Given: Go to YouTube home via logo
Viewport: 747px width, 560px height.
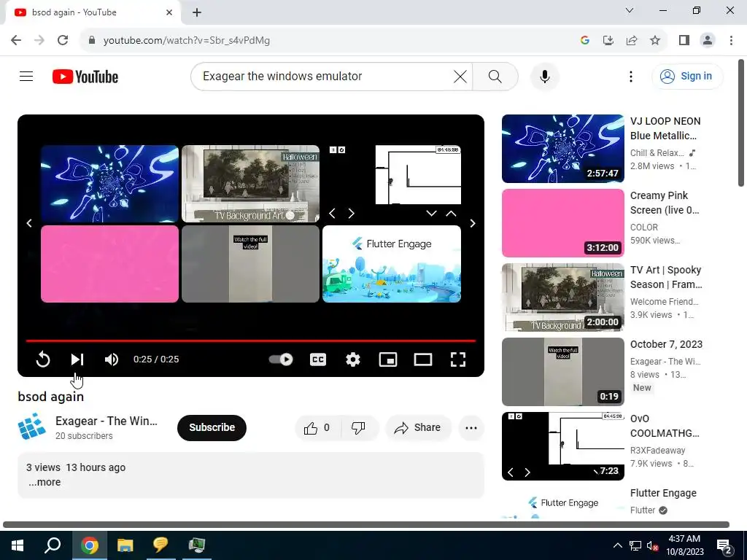Looking at the screenshot, I should pyautogui.click(x=85, y=77).
